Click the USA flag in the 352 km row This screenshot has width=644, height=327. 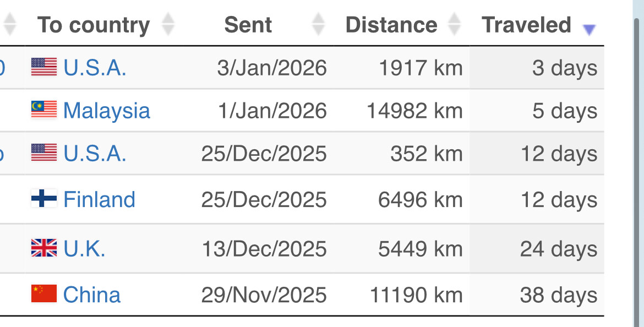click(44, 154)
